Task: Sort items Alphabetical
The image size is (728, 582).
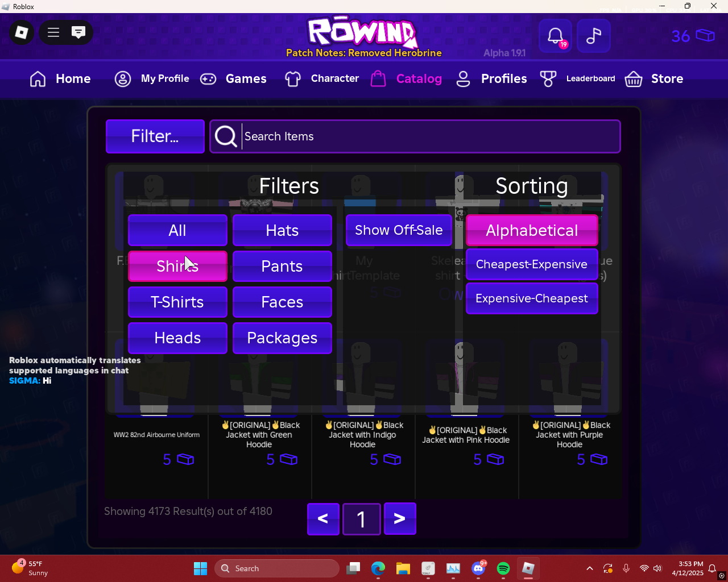Action: (532, 230)
